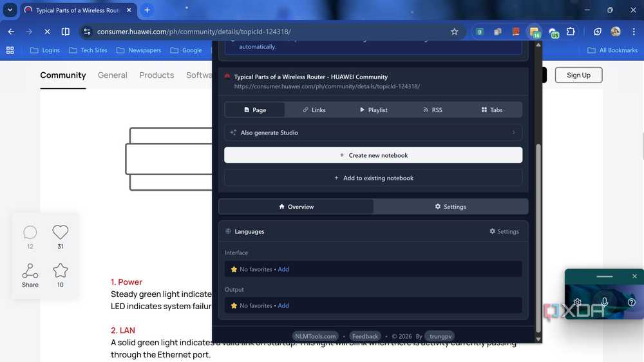Open the All Bookmarks folder
The width and height of the screenshot is (644, 362).
click(612, 50)
